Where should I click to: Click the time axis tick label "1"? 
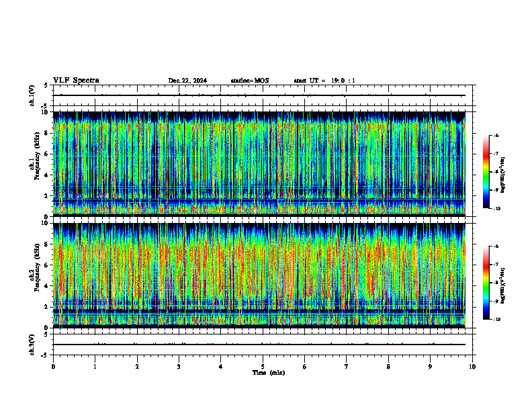(95, 367)
